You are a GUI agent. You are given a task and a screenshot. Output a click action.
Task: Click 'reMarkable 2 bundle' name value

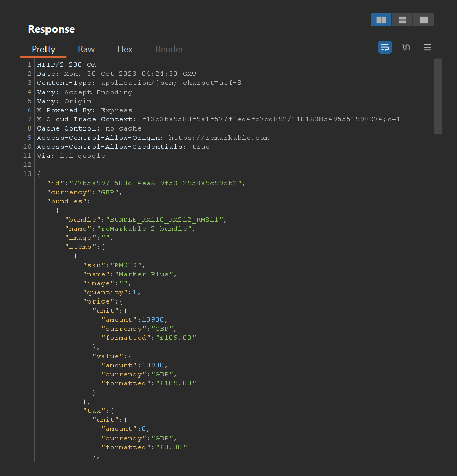coord(144,229)
